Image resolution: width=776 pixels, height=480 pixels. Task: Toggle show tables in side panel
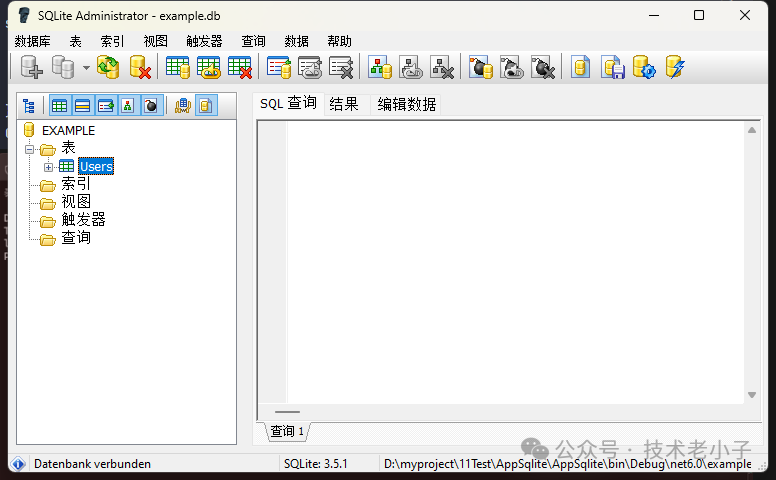point(59,105)
